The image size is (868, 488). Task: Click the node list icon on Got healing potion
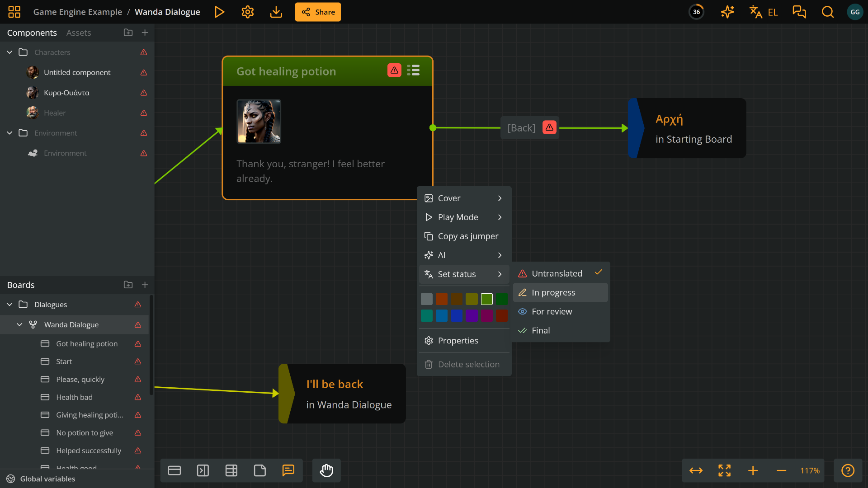(413, 70)
